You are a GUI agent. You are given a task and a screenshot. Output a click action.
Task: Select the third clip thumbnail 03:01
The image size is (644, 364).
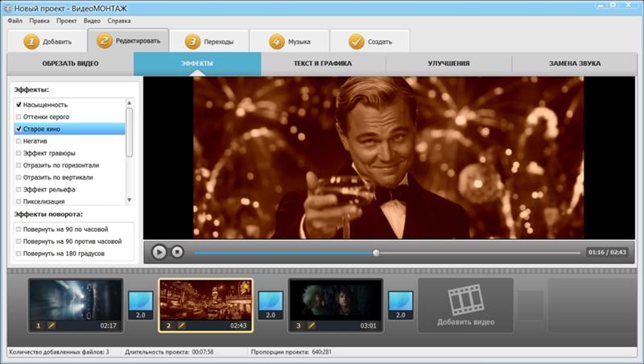[x=336, y=305]
